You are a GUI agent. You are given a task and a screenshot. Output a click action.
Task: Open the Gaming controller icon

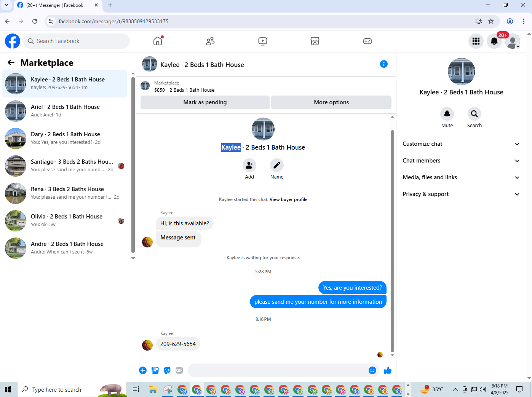click(367, 41)
